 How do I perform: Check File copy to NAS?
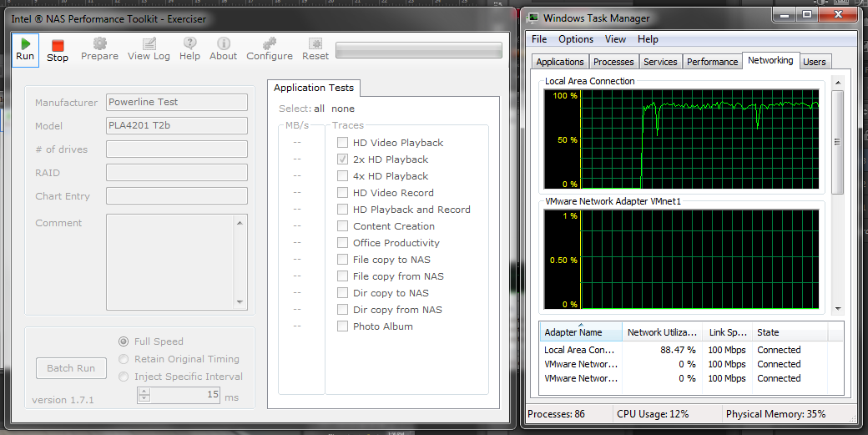point(343,259)
